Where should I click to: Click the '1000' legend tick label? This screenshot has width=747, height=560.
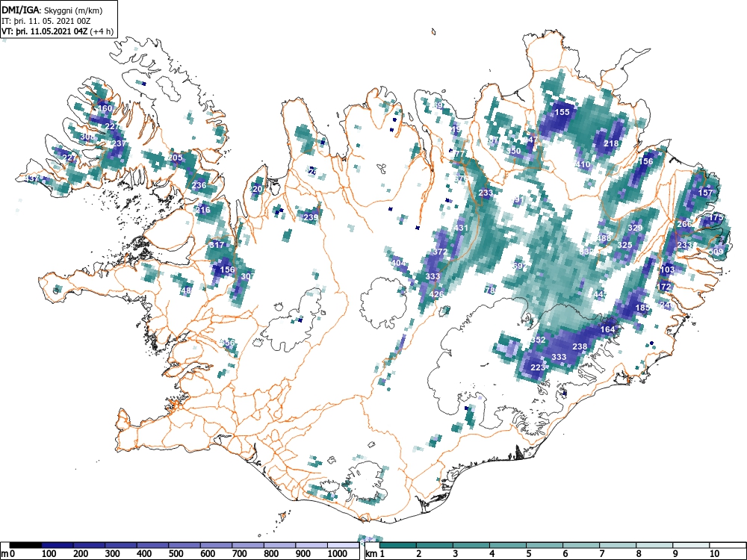pyautogui.click(x=338, y=554)
